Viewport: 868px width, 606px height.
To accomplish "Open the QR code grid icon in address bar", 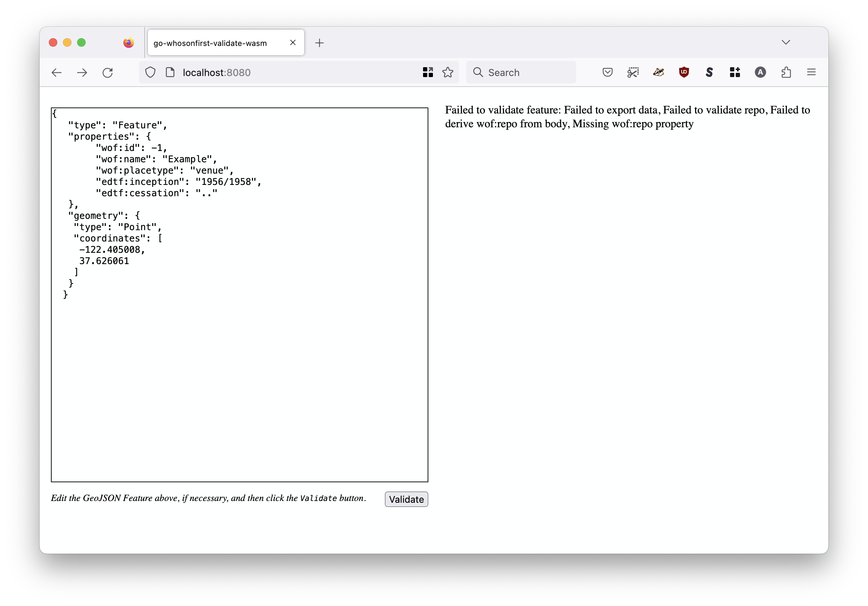I will 428,72.
